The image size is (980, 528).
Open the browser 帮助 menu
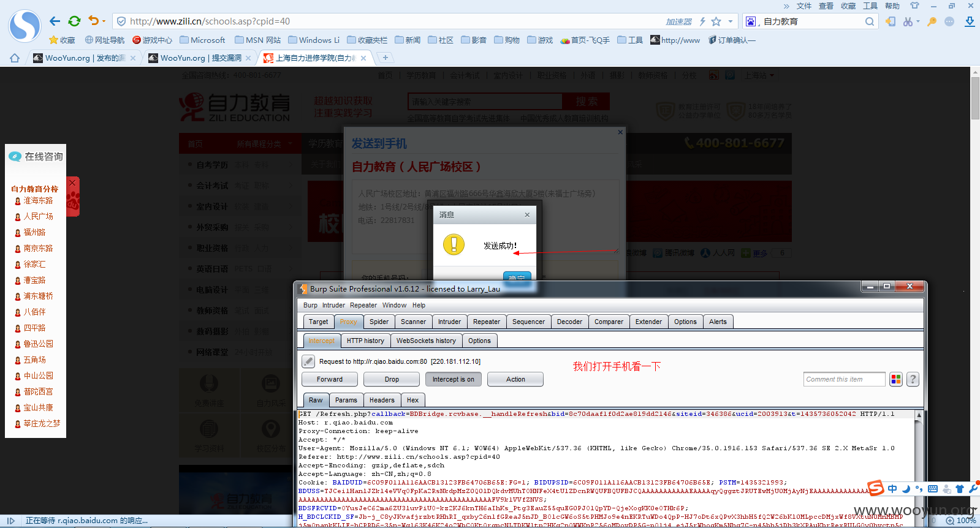point(892,6)
